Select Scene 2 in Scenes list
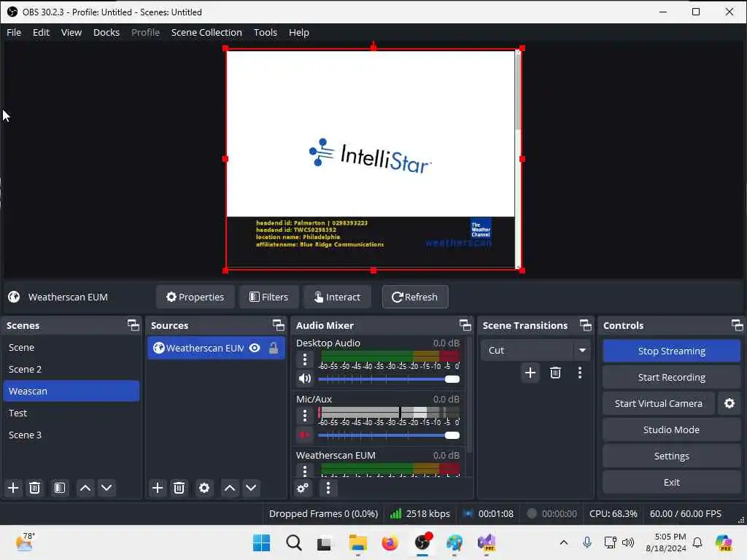This screenshot has height=560, width=747. pyautogui.click(x=71, y=369)
